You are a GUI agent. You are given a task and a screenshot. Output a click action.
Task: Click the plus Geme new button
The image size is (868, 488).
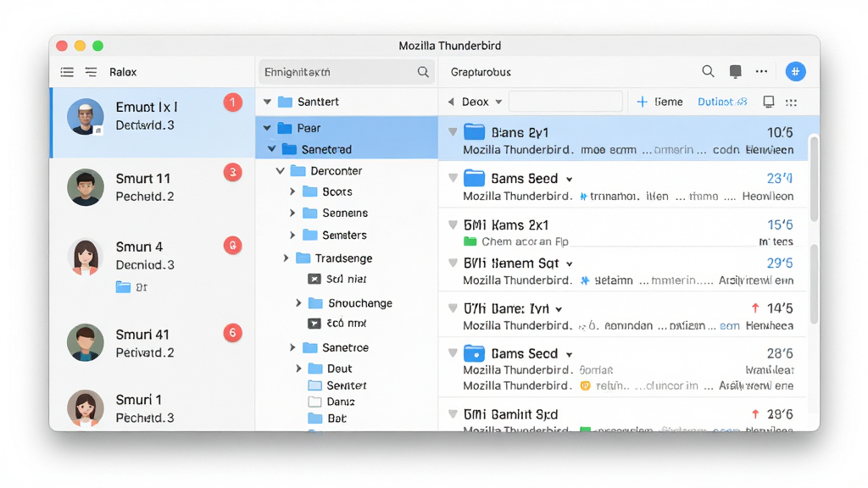point(659,102)
